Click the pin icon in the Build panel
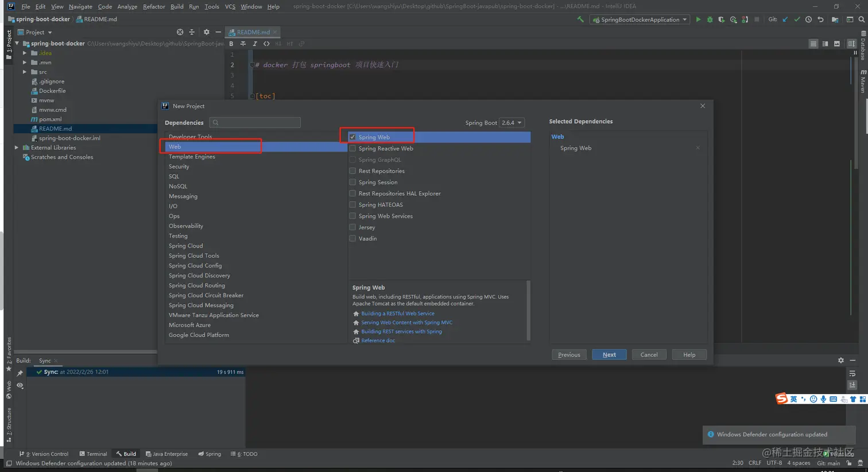This screenshot has width=868, height=472. click(20, 373)
